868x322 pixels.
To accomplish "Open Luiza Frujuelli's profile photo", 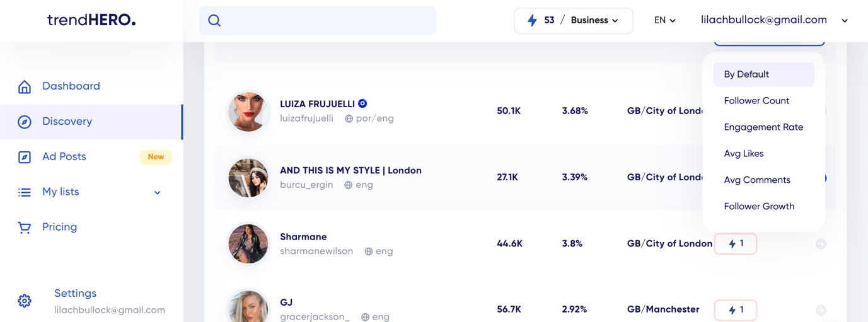I will [x=248, y=112].
